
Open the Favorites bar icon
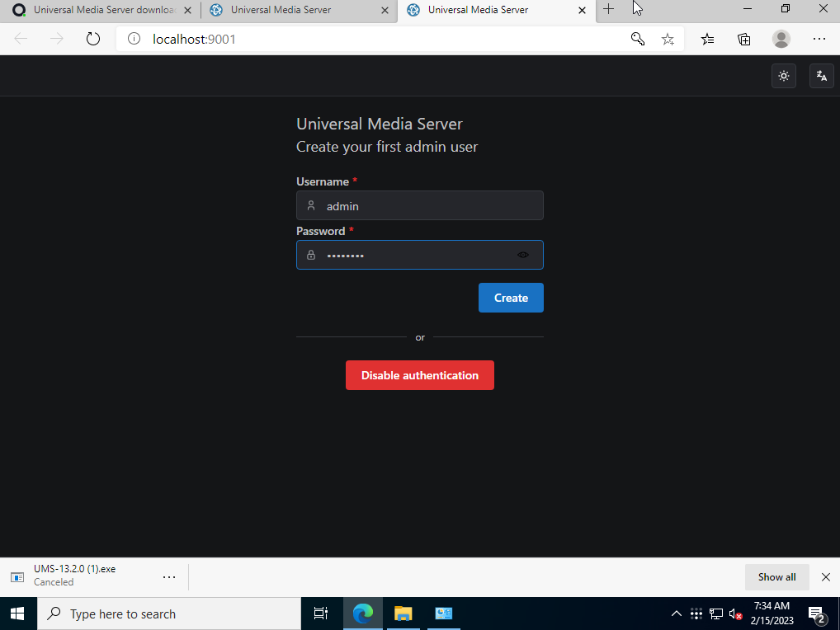click(x=707, y=39)
